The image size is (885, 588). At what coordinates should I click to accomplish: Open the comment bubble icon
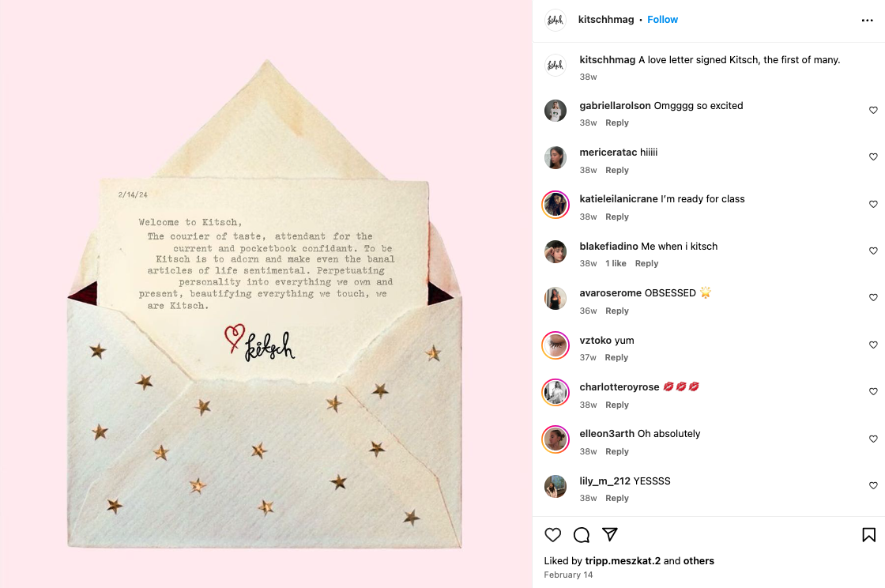582,534
